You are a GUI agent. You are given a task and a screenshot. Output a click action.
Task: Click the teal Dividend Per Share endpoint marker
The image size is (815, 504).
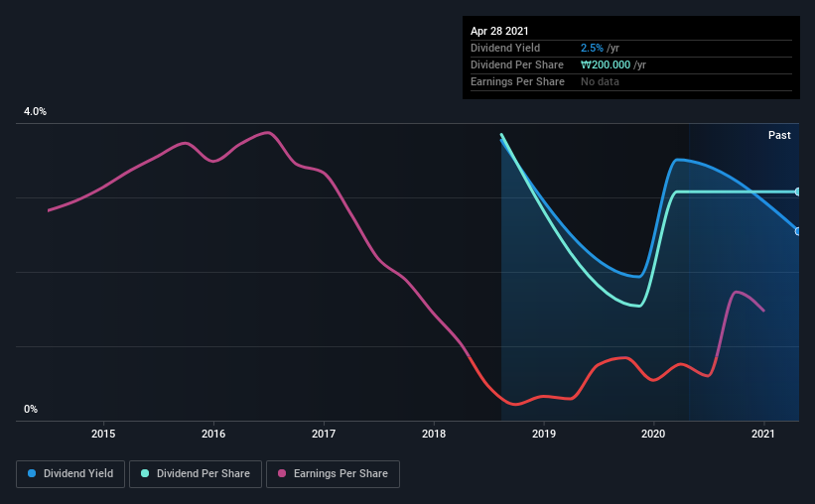point(797,191)
